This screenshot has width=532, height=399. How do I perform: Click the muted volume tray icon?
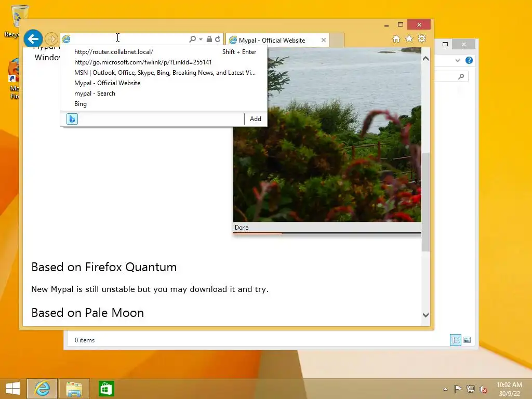point(483,389)
